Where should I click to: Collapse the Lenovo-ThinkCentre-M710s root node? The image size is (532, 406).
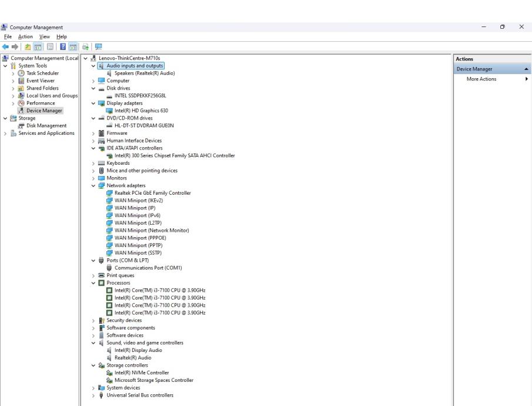pos(85,58)
